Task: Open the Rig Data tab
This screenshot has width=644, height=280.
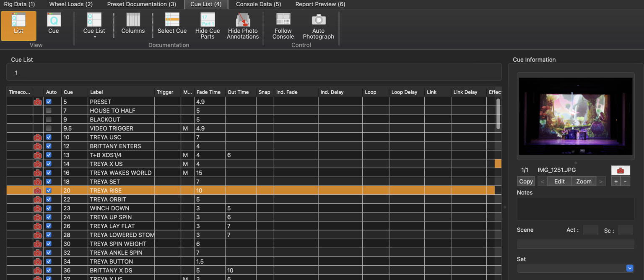Action: tap(20, 4)
